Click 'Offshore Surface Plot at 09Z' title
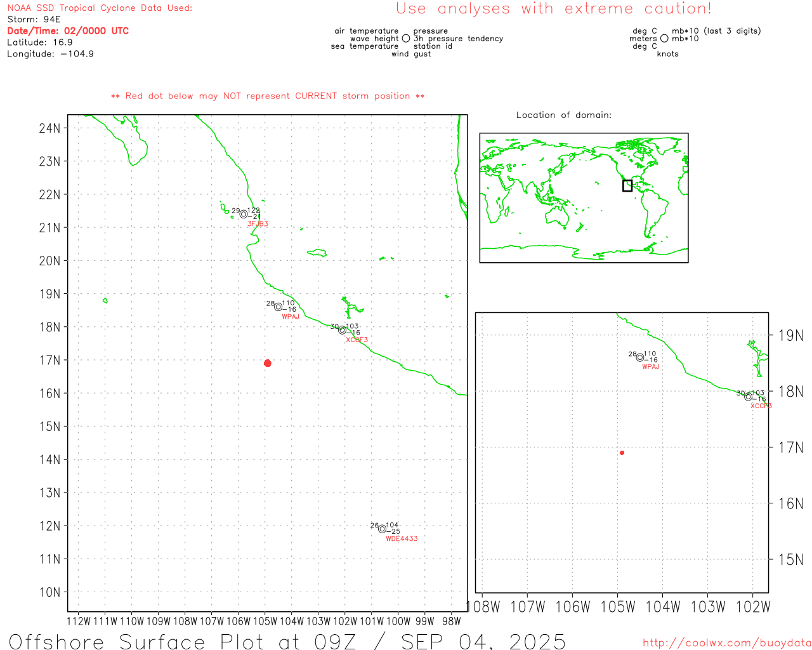 [183, 641]
